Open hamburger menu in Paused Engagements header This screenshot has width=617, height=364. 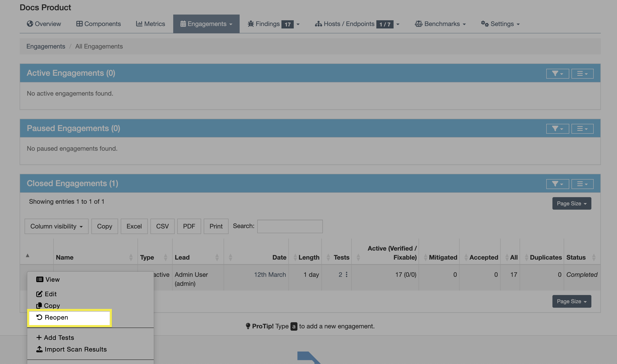click(x=582, y=129)
